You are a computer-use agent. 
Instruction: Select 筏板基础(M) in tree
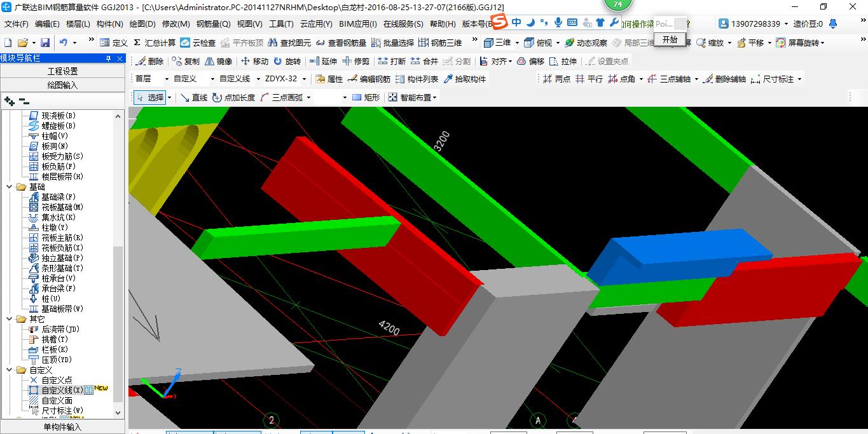click(62, 207)
